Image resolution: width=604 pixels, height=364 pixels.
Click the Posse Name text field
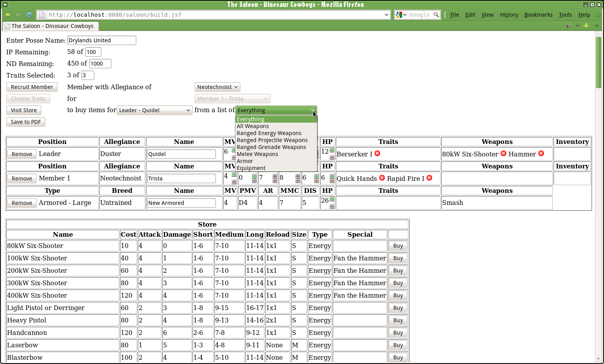pos(102,40)
